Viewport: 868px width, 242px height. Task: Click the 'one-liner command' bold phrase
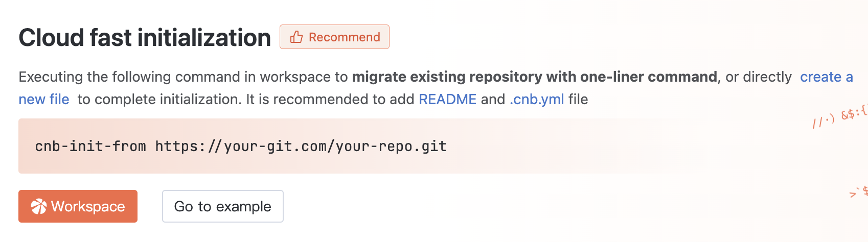coord(649,77)
